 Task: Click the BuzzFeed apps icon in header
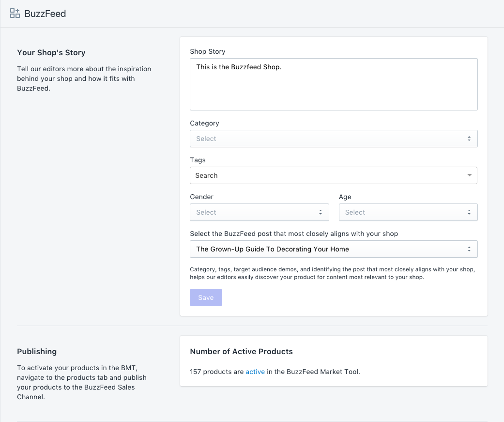15,13
